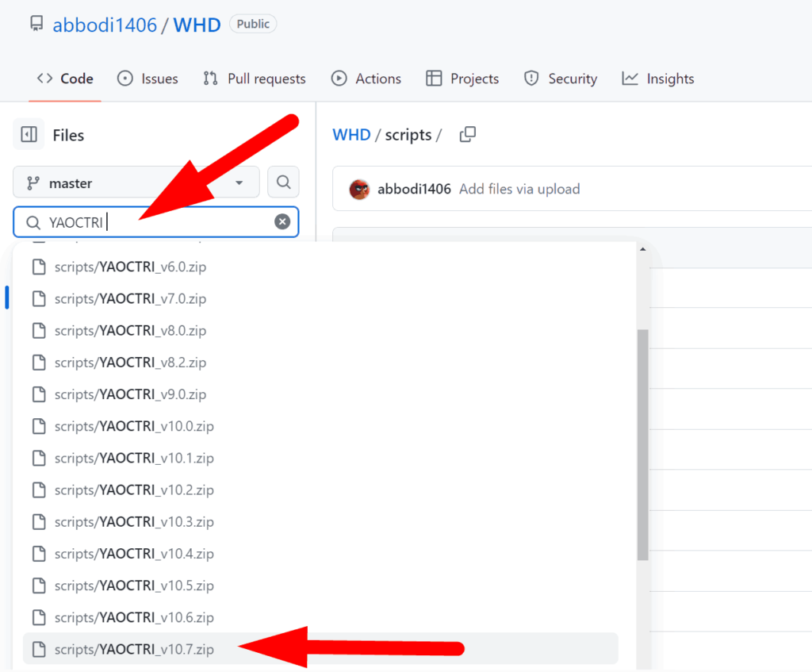Viewport: 812px width, 672px height.
Task: Select scripts/YAOCTRI_v8.2.zip result
Action: (x=320, y=362)
